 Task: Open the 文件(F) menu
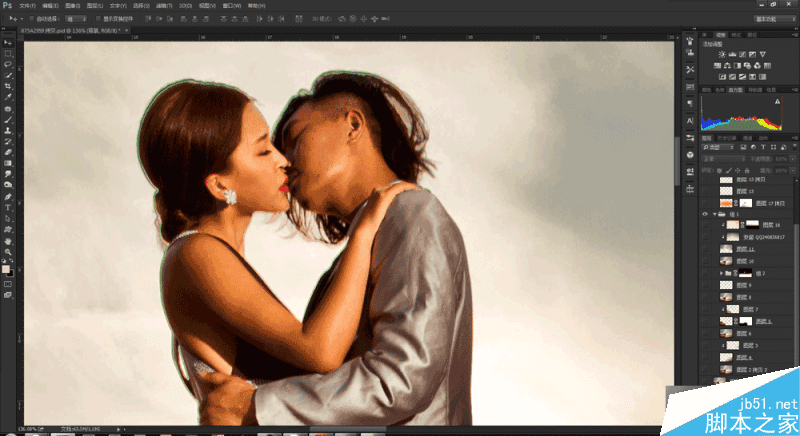[28, 6]
